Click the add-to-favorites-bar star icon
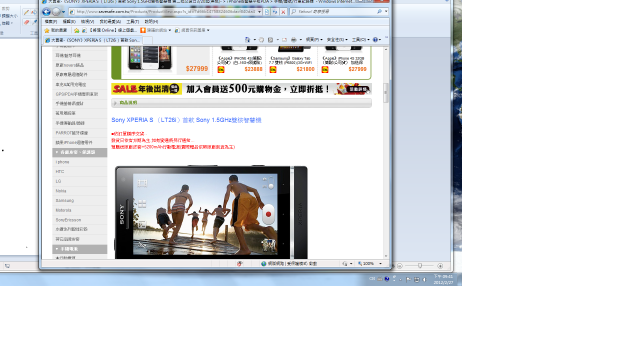 (x=77, y=31)
